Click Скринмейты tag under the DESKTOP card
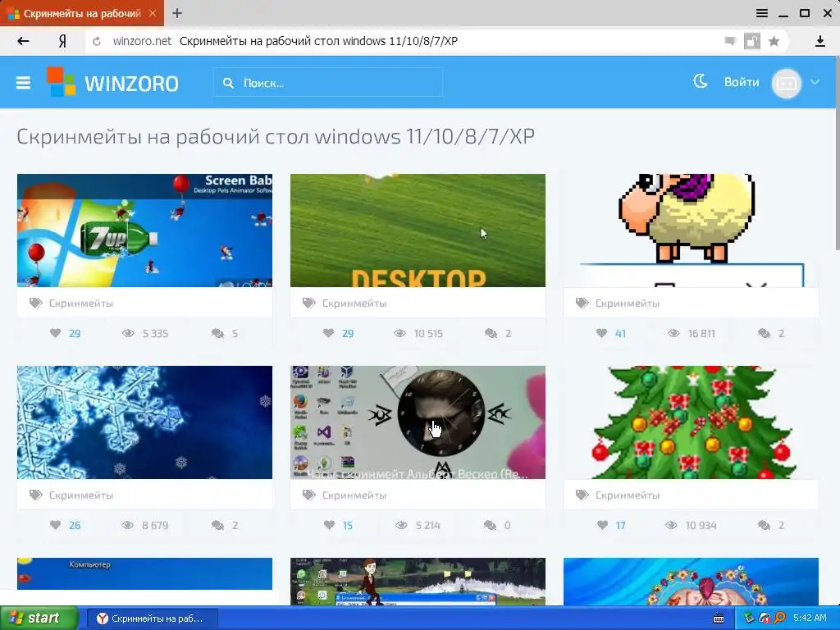840x630 pixels. pyautogui.click(x=354, y=304)
